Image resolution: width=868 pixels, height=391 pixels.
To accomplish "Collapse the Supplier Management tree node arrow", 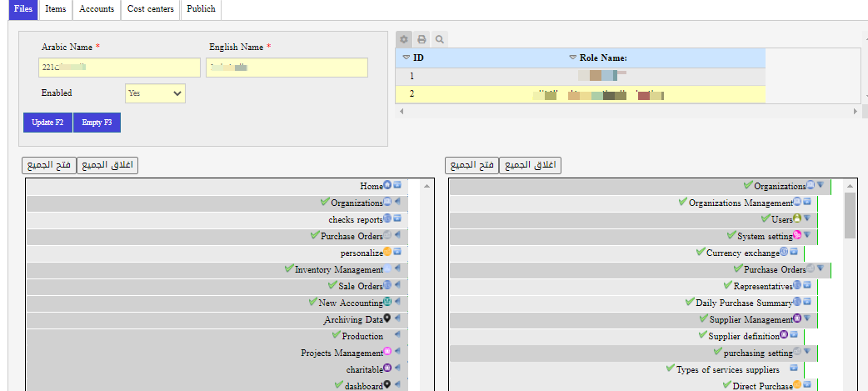I will coord(806,318).
